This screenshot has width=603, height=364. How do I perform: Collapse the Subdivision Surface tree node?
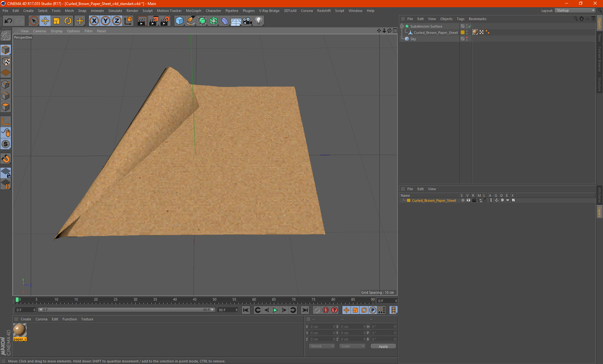(402, 26)
